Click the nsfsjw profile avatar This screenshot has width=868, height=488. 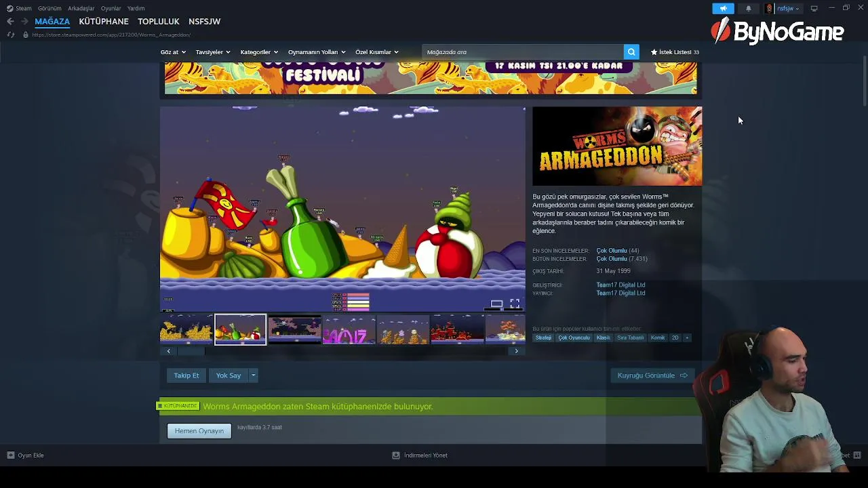(x=769, y=8)
